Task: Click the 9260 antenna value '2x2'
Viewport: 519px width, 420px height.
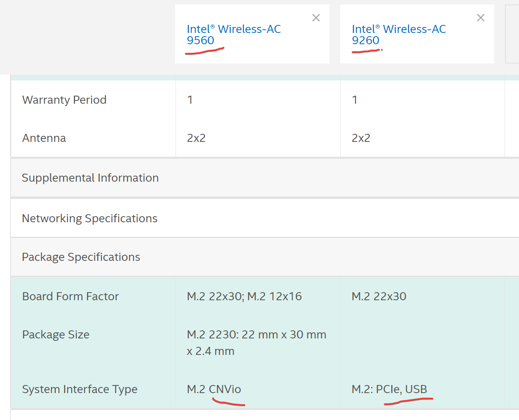Action: [361, 138]
